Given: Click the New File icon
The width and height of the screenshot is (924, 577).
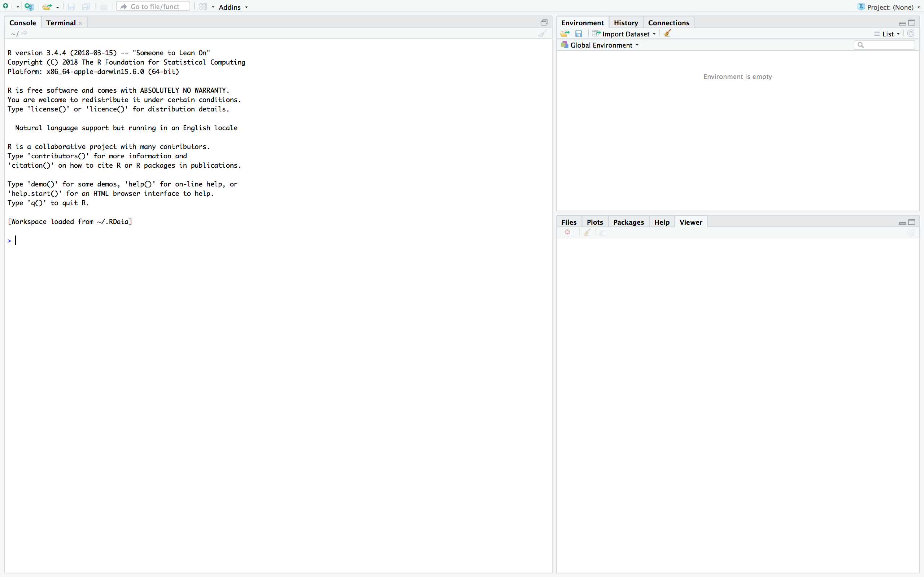Looking at the screenshot, I should pyautogui.click(x=6, y=6).
